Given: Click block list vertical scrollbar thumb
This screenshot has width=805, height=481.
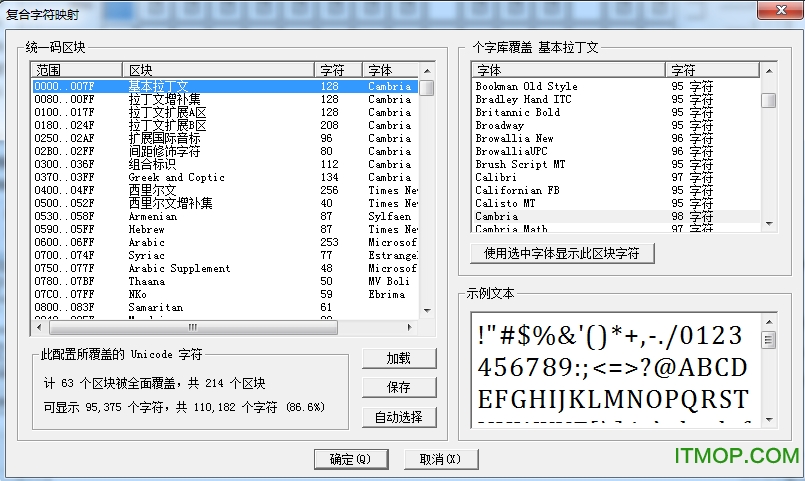Looking at the screenshot, I should click(x=427, y=88).
